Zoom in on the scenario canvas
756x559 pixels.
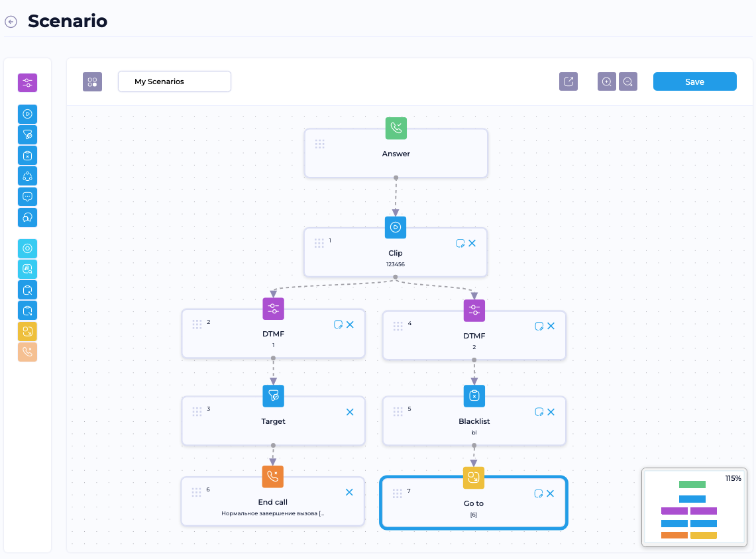coord(606,81)
